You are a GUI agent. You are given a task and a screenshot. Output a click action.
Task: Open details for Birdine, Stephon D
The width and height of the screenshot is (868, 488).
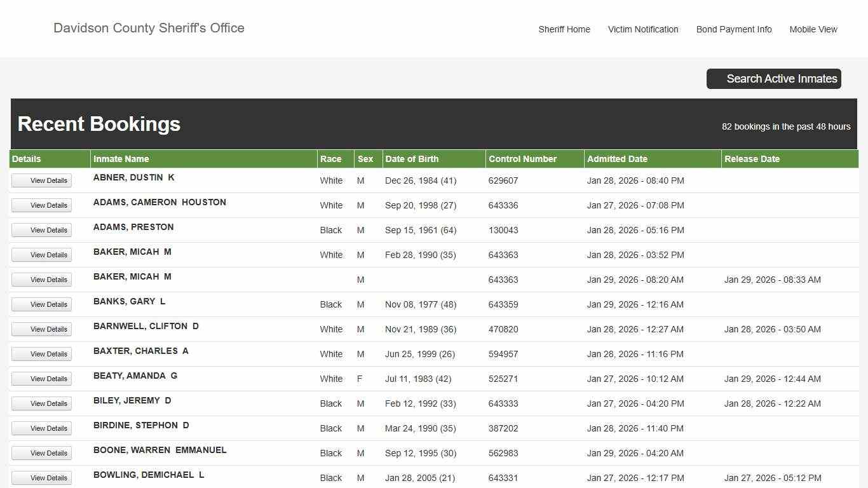tap(42, 428)
